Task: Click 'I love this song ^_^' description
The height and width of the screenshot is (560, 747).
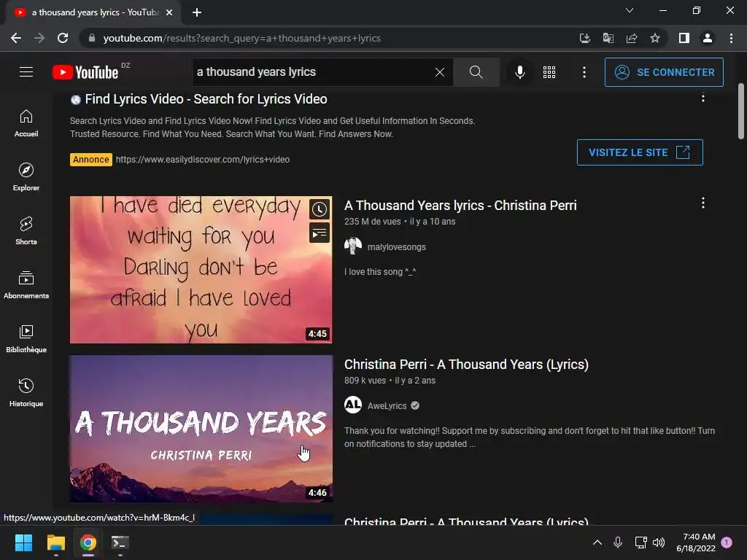Action: [x=379, y=272]
